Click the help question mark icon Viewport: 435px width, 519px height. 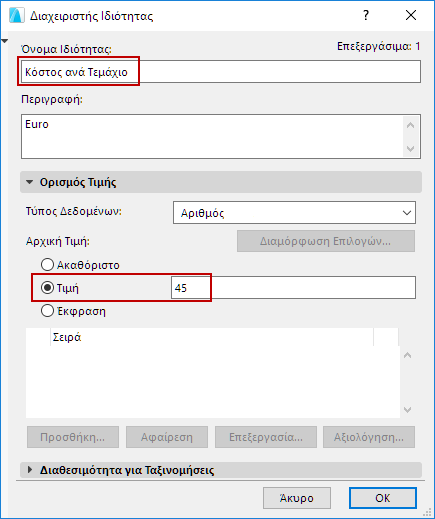[366, 15]
